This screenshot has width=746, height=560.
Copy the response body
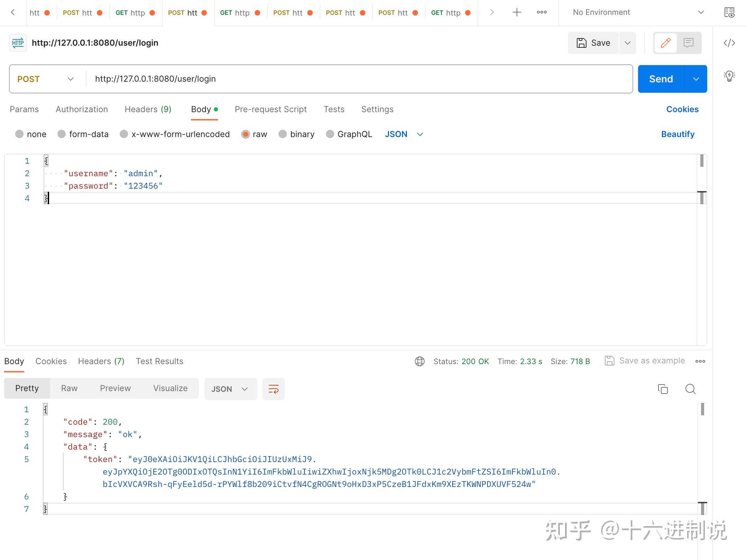[663, 389]
